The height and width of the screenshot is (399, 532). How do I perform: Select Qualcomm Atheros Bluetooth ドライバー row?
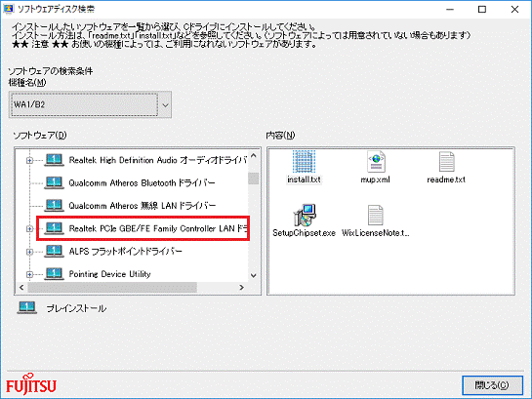click(x=142, y=183)
